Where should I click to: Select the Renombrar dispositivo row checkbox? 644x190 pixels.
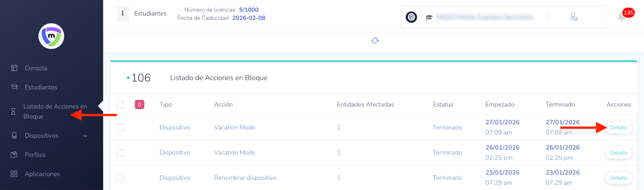point(120,178)
